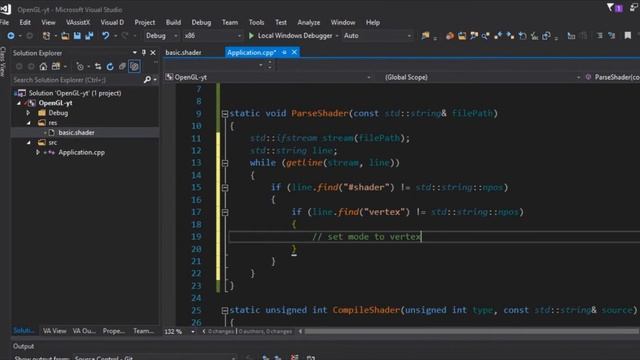
Task: Collapse the fold marker at line 17
Action: pos(224,212)
